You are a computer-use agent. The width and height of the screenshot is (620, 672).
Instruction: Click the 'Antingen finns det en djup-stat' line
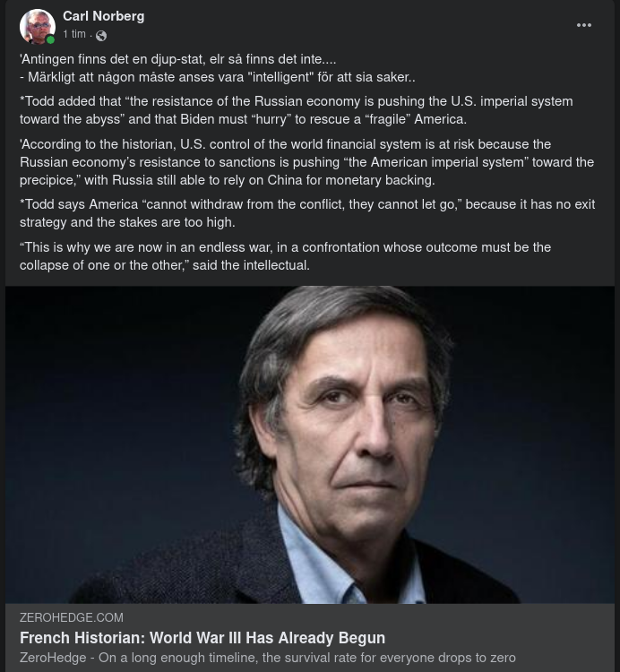pyautogui.click(x=178, y=59)
